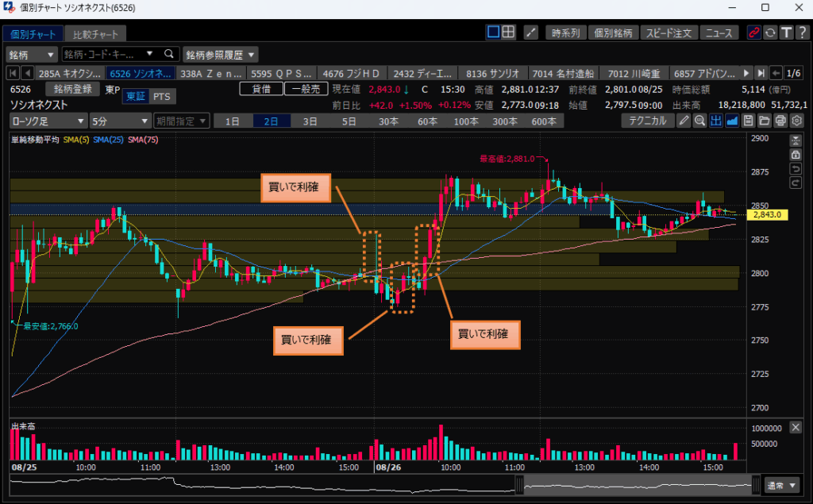Toggle the price-by-volume histogram icon
The height and width of the screenshot is (504, 813).
coord(715,121)
